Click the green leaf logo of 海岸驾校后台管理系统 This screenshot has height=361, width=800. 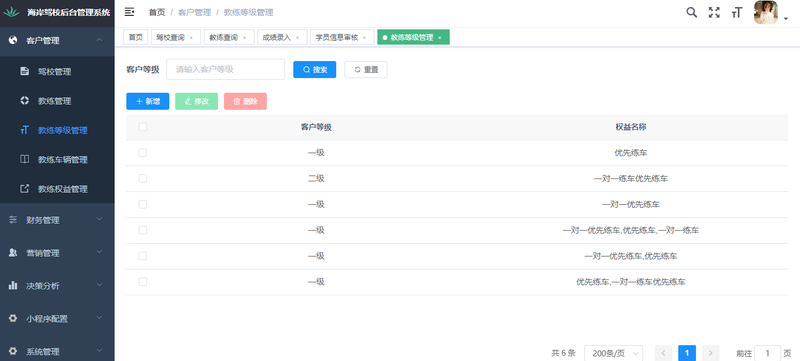(11, 13)
